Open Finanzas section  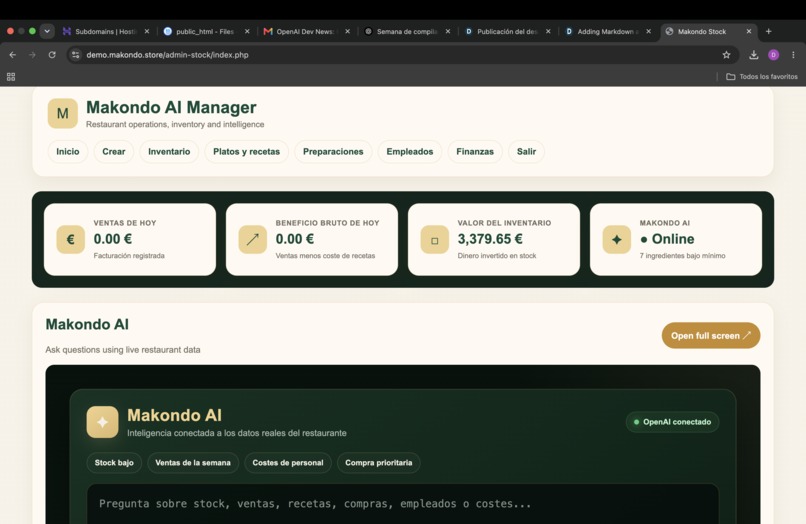(x=475, y=152)
